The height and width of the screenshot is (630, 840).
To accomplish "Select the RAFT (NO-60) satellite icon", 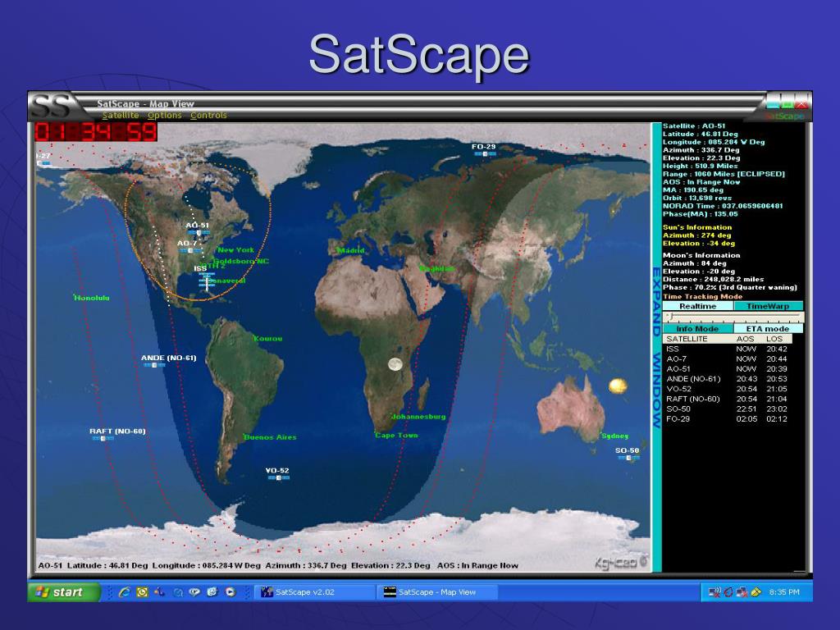I will click(103, 439).
